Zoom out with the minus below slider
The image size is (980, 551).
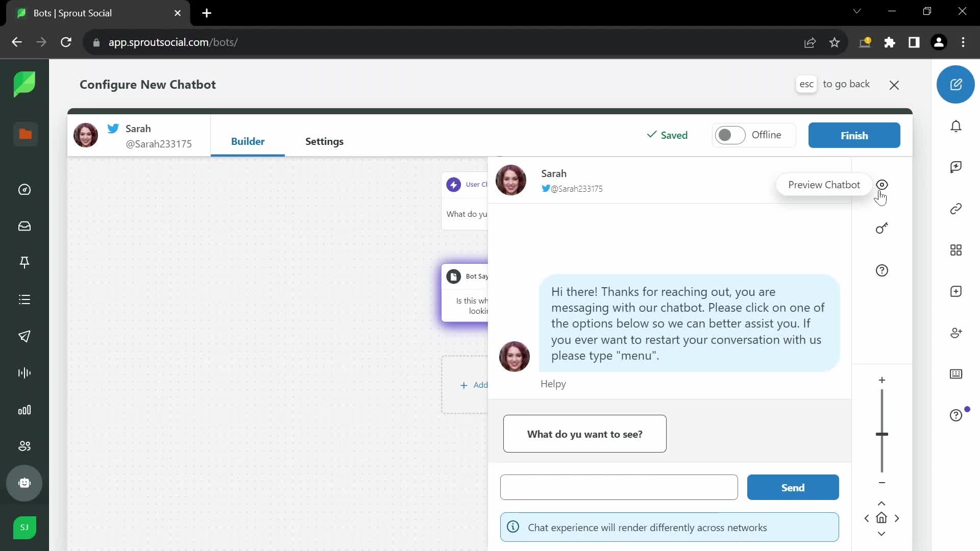click(881, 483)
